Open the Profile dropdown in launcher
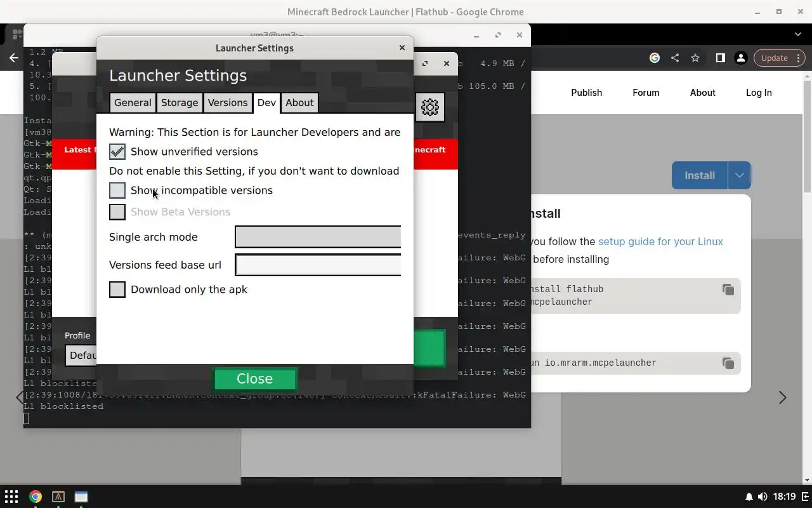The image size is (812, 508). click(81, 355)
